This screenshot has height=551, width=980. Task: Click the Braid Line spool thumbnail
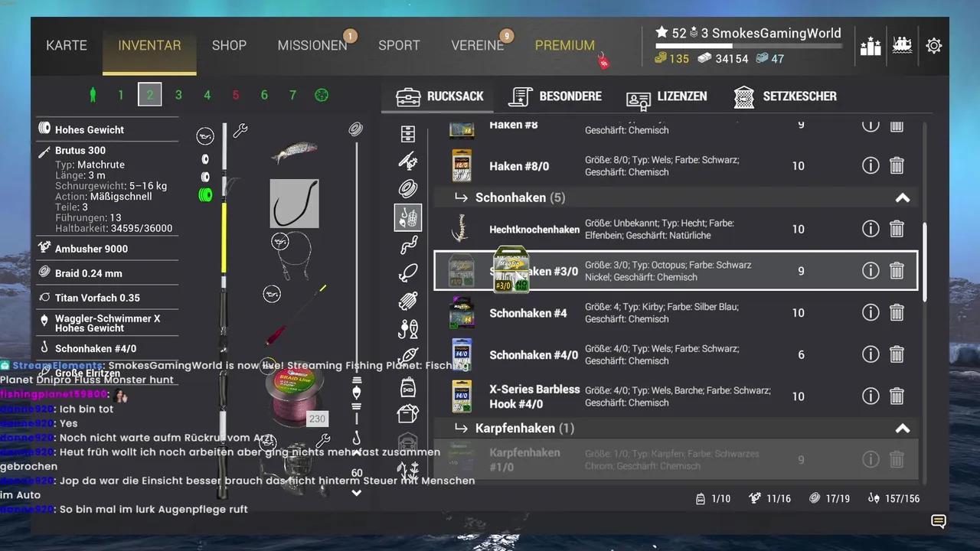(x=296, y=395)
